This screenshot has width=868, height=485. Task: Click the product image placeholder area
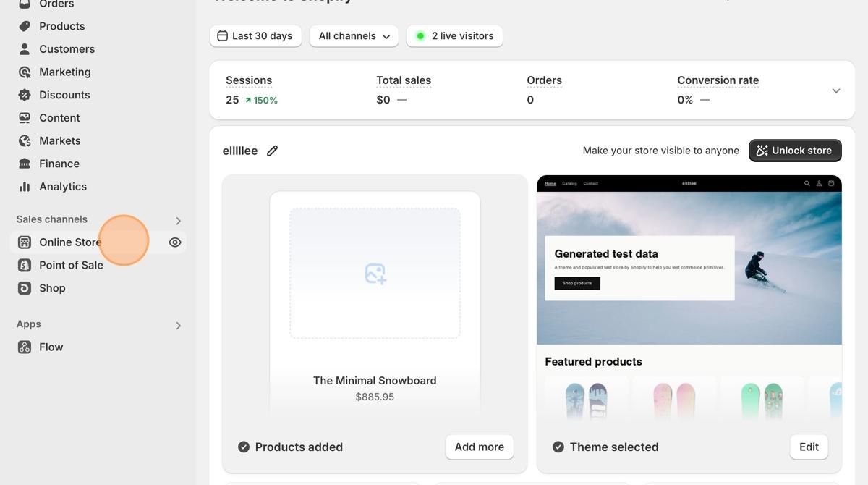[375, 274]
